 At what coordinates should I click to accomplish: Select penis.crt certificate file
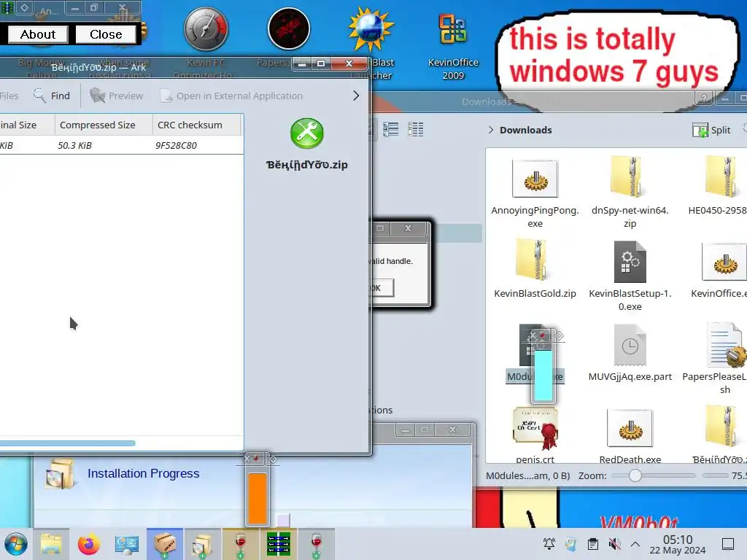coord(535,436)
